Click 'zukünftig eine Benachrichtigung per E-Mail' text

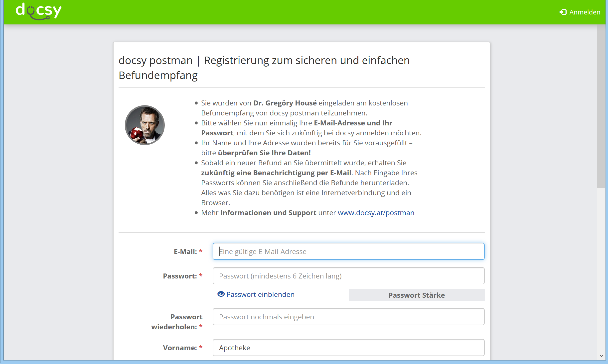tap(276, 173)
